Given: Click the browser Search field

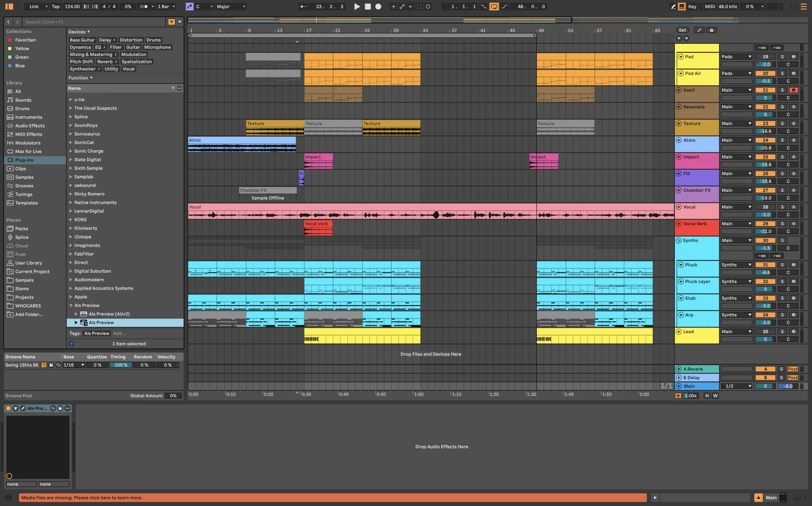Looking at the screenshot, I should click(x=94, y=22).
